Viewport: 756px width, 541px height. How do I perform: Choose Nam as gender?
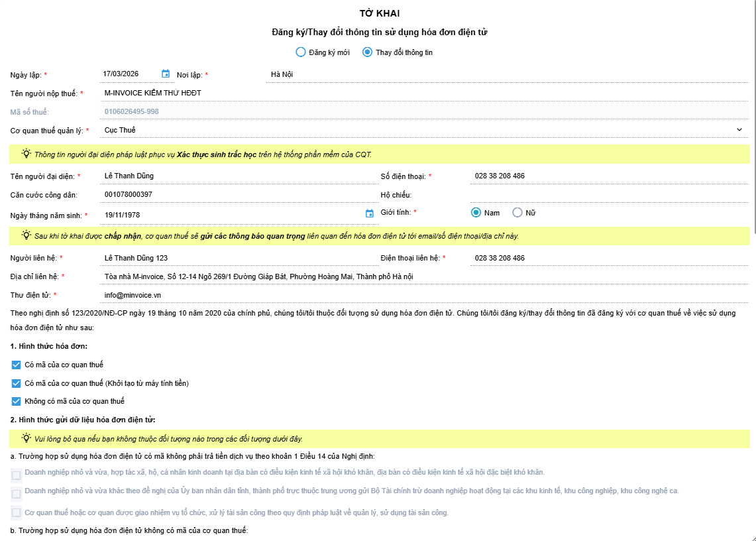coord(476,213)
